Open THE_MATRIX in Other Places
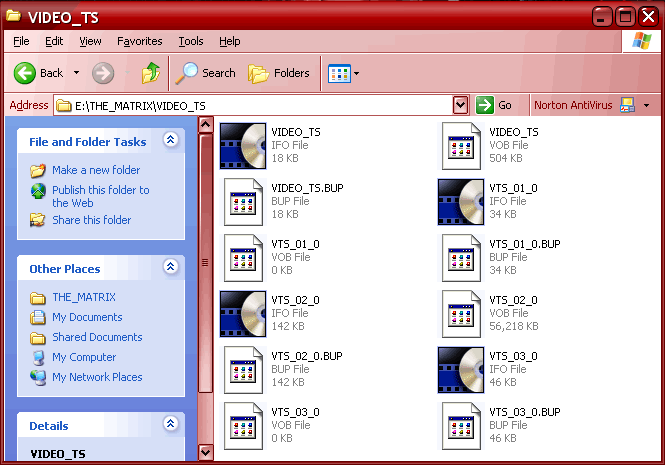The height and width of the screenshot is (465, 665). click(x=84, y=297)
